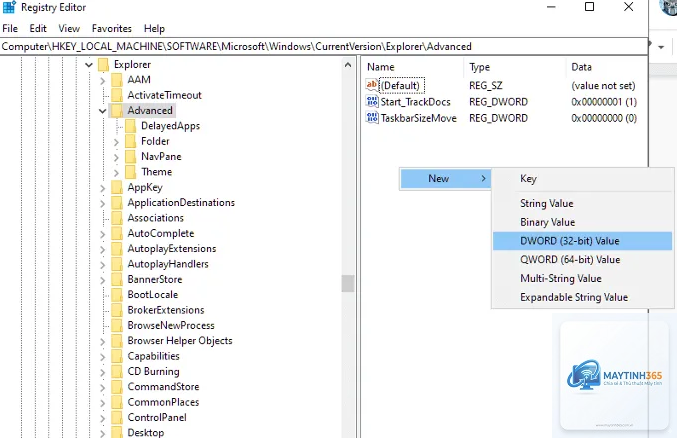Click the (value not set) data cell
677x438 pixels.
tap(603, 86)
